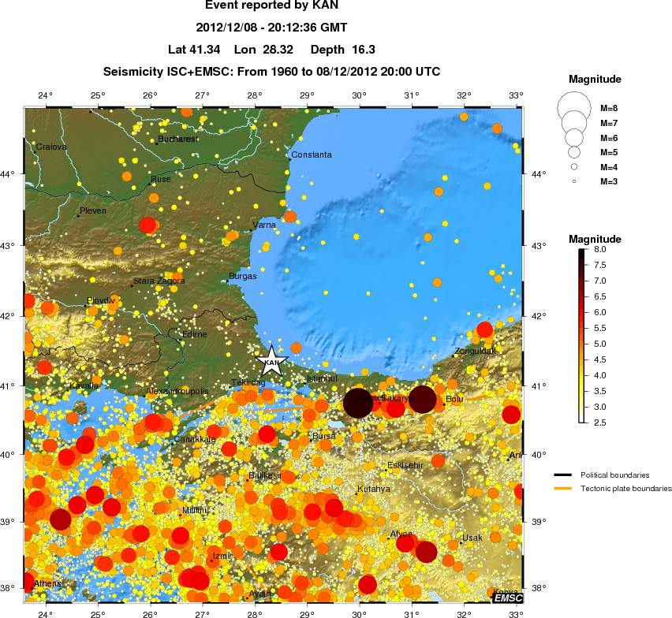
Task: Click the Sakarya city label
Action: tap(398, 398)
